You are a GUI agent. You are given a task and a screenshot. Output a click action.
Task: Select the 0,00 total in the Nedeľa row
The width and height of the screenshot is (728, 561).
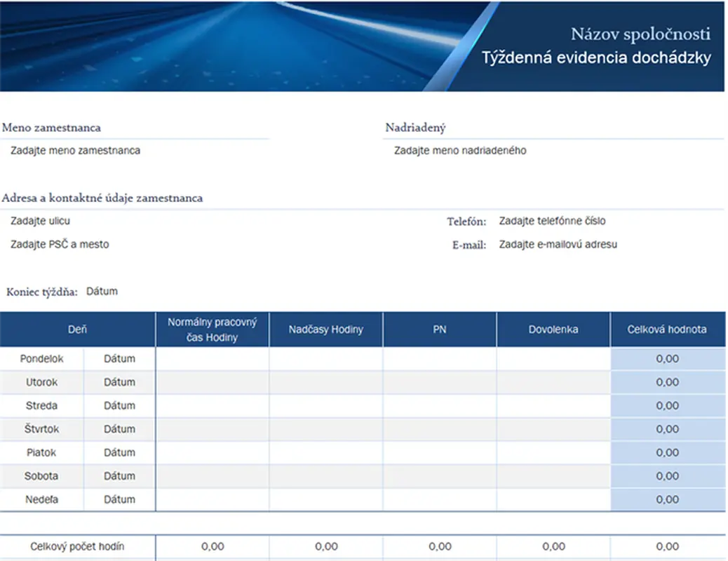668,499
